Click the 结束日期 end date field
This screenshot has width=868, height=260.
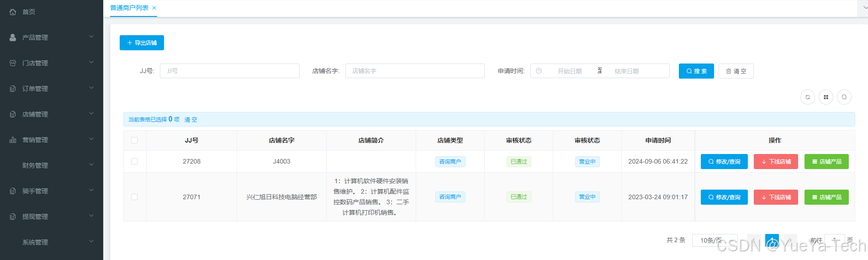pyautogui.click(x=626, y=71)
